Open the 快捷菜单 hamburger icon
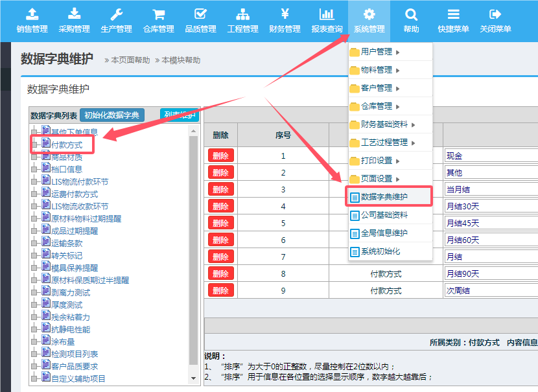The height and width of the screenshot is (392, 538). tap(453, 14)
